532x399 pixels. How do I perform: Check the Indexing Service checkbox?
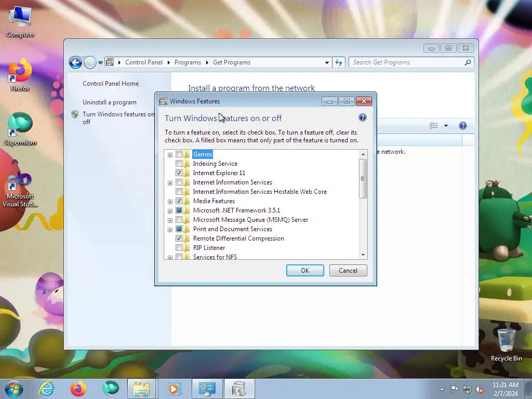tap(179, 164)
